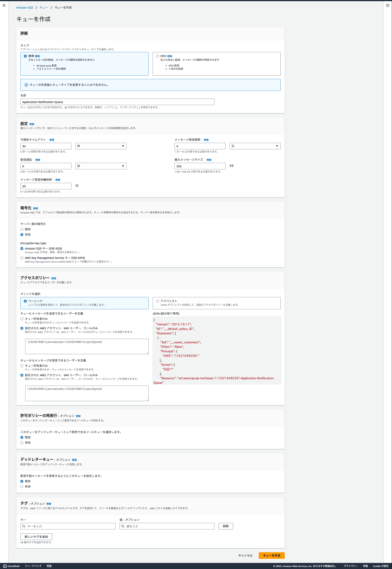Select specified AWS accounts option for receiving
The width and height of the screenshot is (392, 569).
(x=22, y=375)
